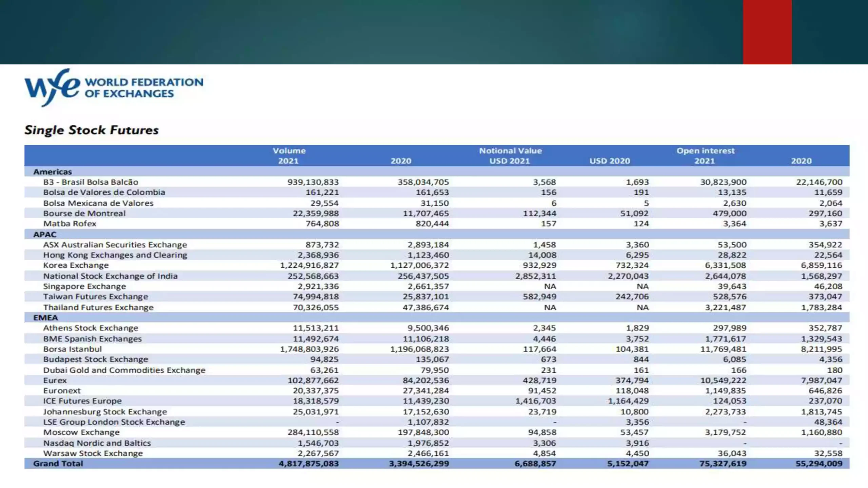
Task: Click the 'Notional Value' column header
Action: click(x=510, y=151)
